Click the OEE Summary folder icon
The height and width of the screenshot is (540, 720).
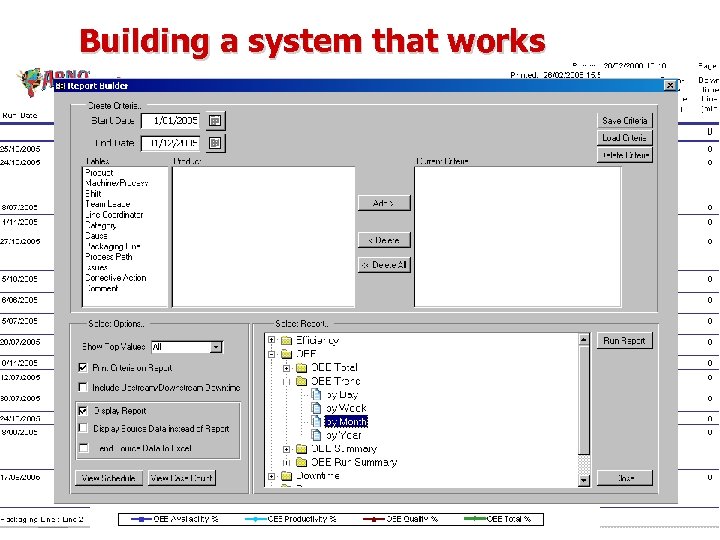coord(302,449)
